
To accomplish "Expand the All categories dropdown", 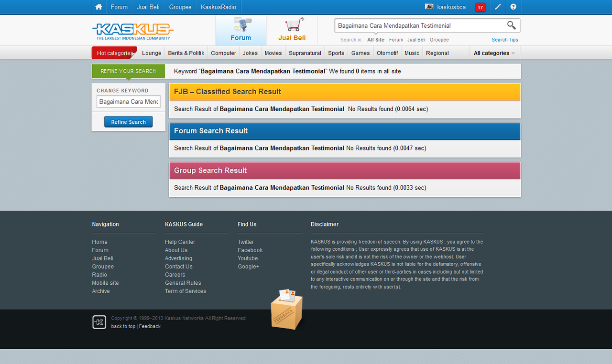I will click(494, 53).
